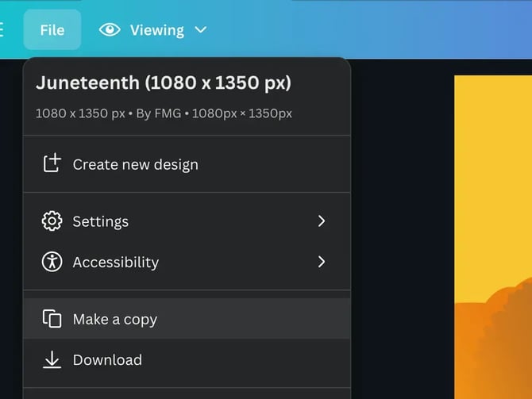Choose the Download menu entry text
532x399 pixels.
107,360
